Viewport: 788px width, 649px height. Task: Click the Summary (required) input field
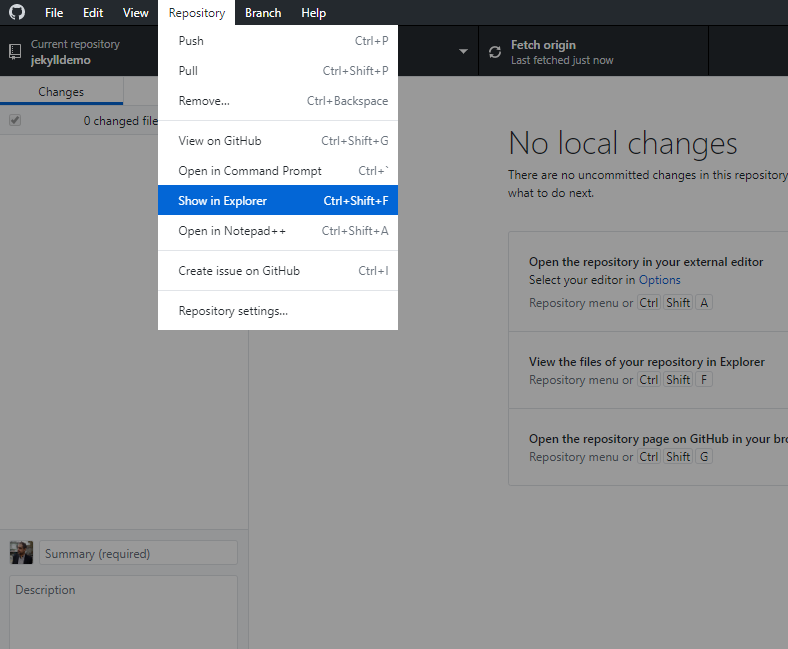[x=138, y=553]
